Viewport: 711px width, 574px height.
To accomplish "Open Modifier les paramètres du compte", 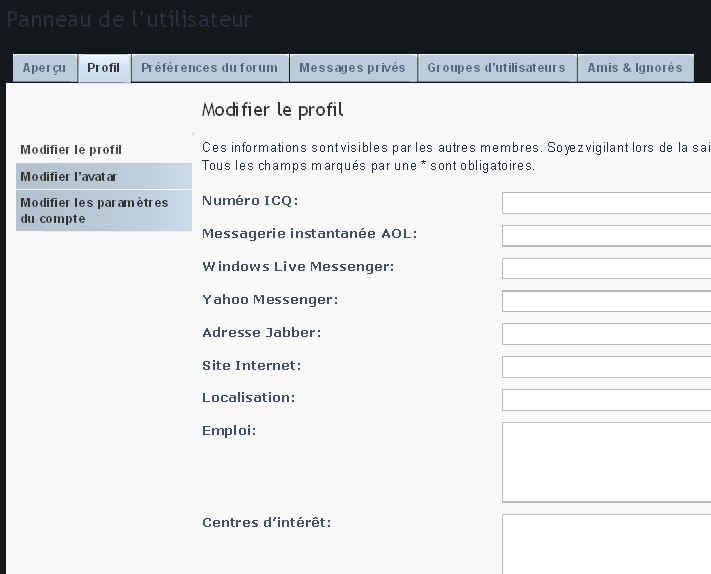I will point(104,210).
